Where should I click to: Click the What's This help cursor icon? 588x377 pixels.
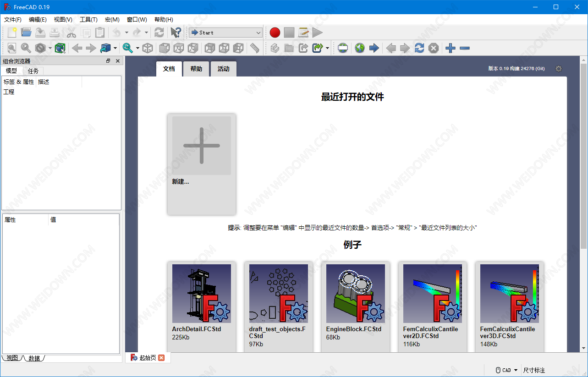(176, 33)
